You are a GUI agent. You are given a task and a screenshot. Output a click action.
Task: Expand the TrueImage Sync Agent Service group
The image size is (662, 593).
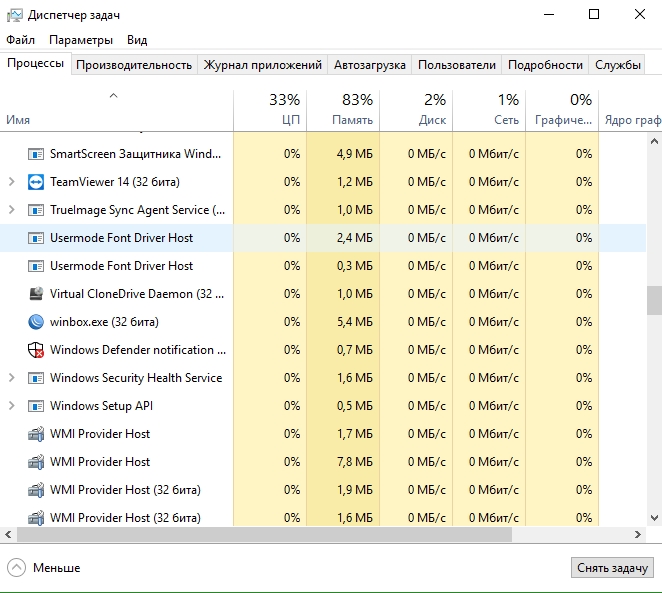click(12, 210)
